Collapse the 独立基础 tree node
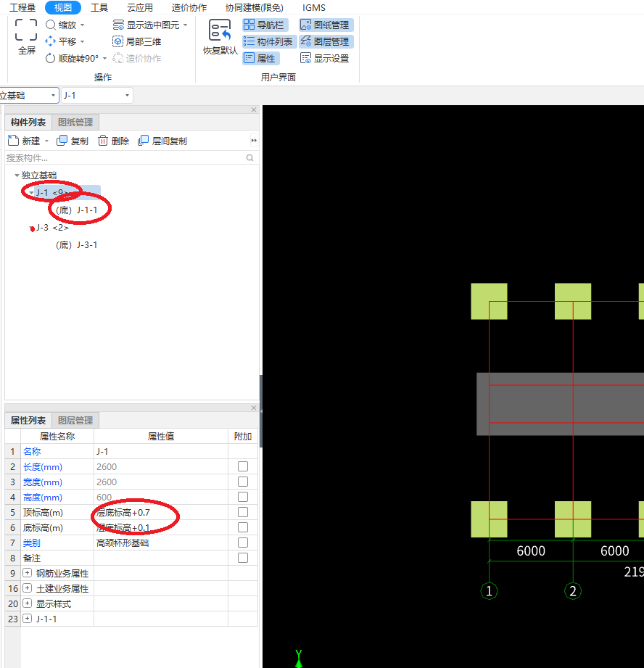 click(17, 175)
